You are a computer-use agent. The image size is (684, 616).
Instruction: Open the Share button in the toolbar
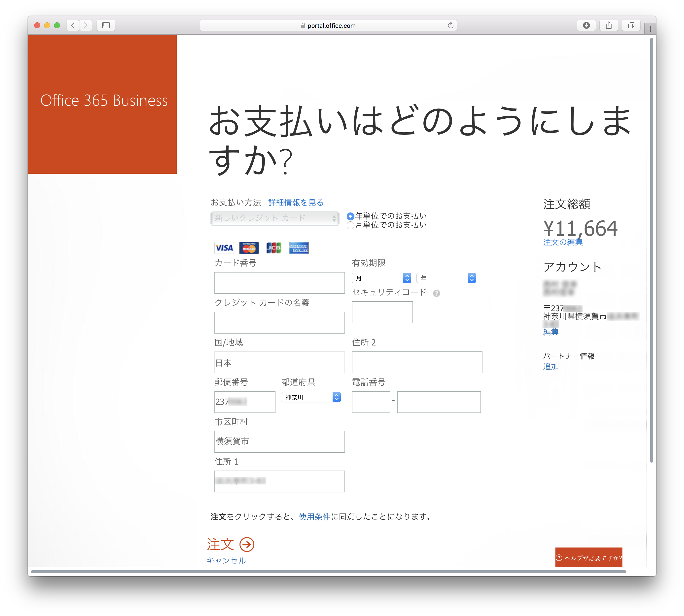(x=609, y=25)
